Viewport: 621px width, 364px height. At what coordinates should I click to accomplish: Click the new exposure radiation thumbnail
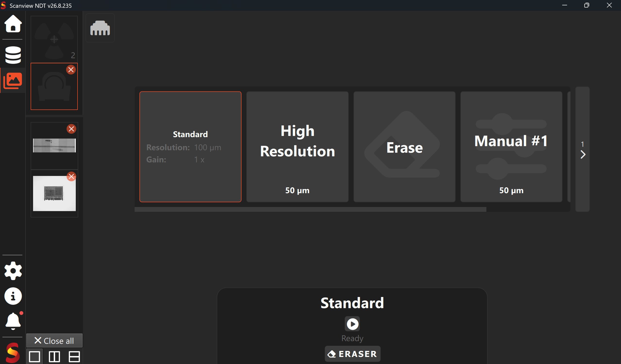pos(54,39)
